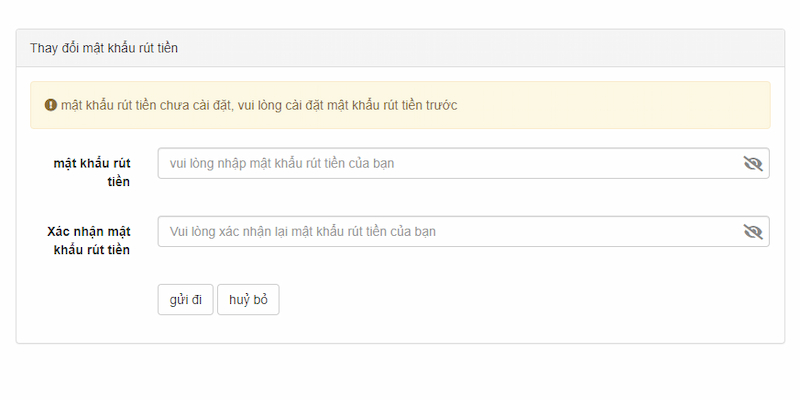800x400 pixels.
Task: Click 'khẩu rút tiền' line of the confirm label
Action: [92, 249]
